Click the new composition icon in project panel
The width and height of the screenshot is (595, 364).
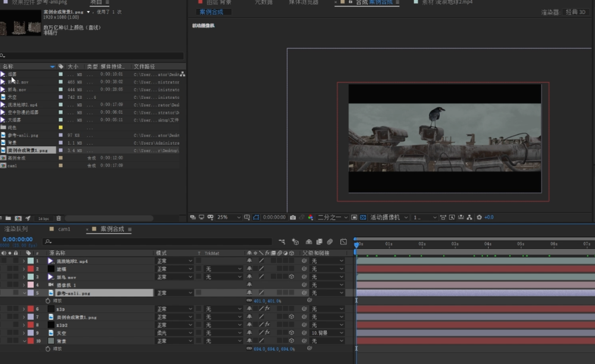click(18, 218)
